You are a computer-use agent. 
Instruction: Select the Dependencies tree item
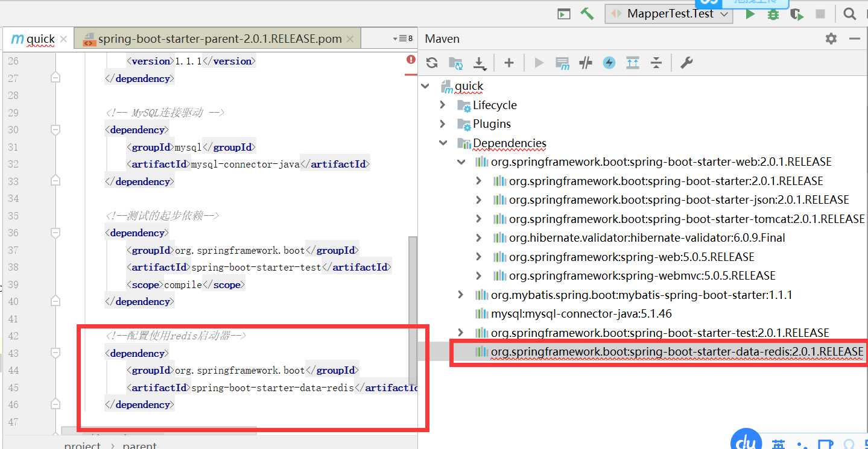tap(510, 143)
